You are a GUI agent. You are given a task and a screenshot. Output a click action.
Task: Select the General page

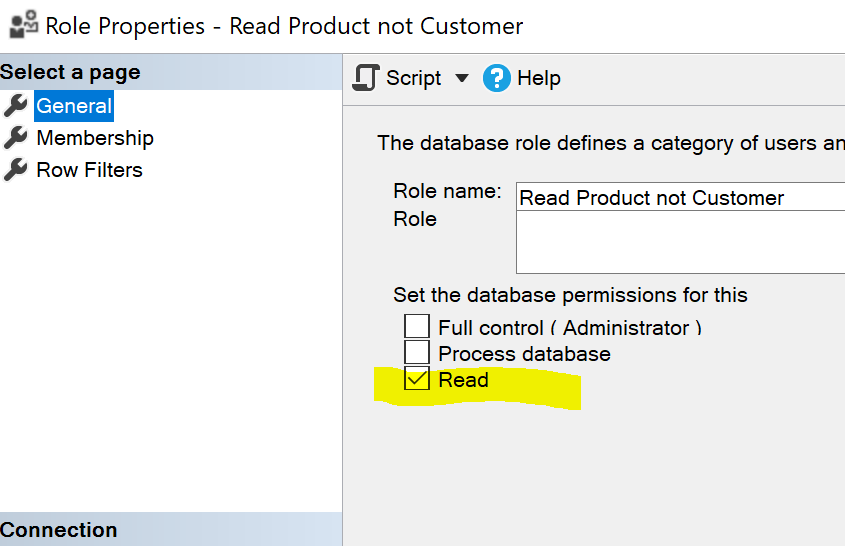click(74, 106)
